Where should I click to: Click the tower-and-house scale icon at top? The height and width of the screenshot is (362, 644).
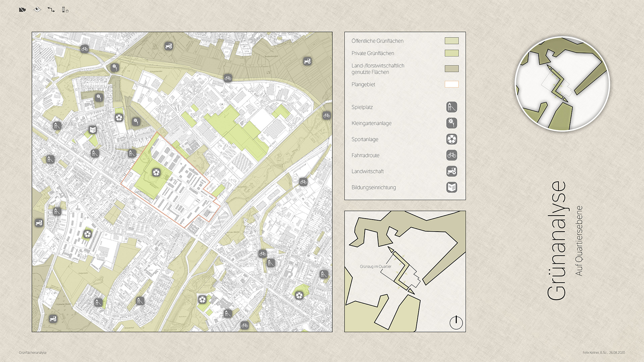65,10
